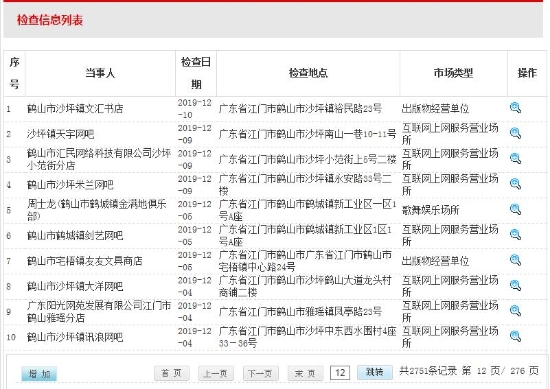This screenshot has width=550, height=389.
Task: Open magnifier icon for 沙坪镇讯浪网吧
Action: click(515, 336)
